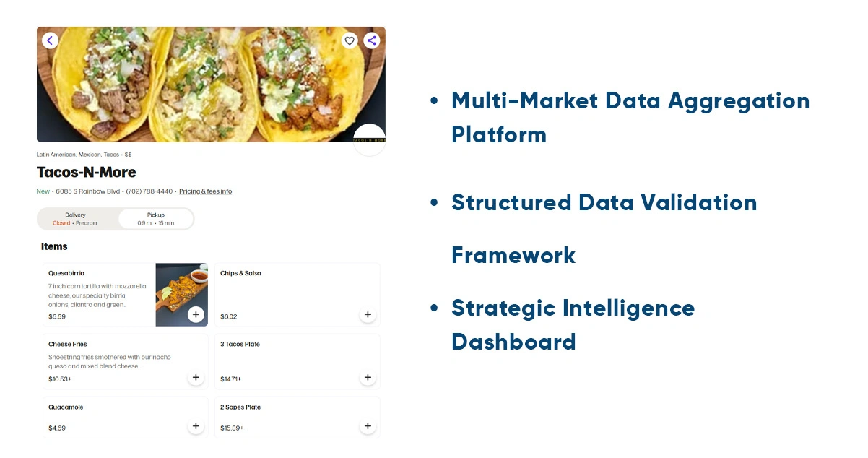
Task: Favorite the restaurant with the heart icon
Action: [350, 40]
